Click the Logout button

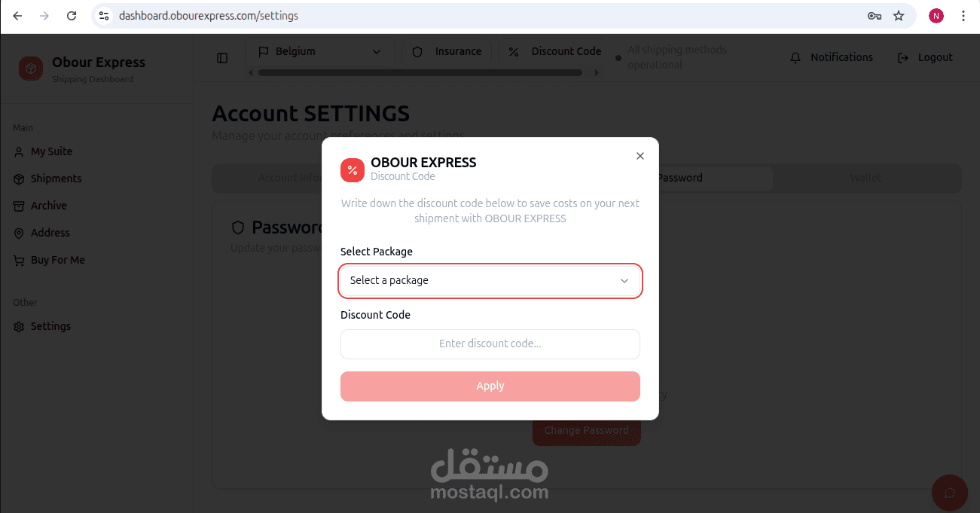click(925, 57)
